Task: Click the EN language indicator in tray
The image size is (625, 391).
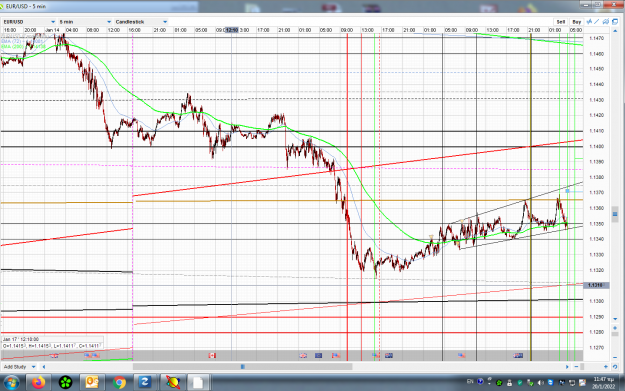Action: (470, 382)
